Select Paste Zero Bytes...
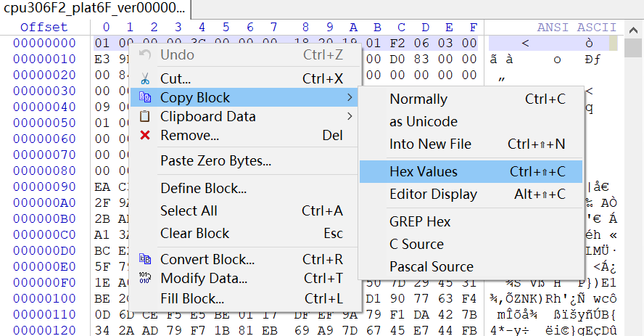The height and width of the screenshot is (336, 644). pyautogui.click(x=245, y=160)
